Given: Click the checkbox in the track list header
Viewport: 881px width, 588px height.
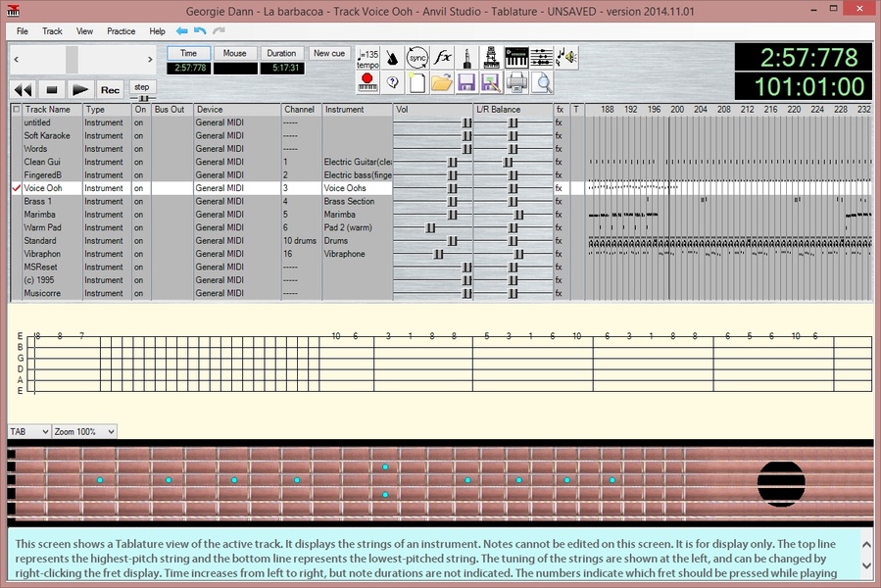Looking at the screenshot, I should [x=16, y=110].
